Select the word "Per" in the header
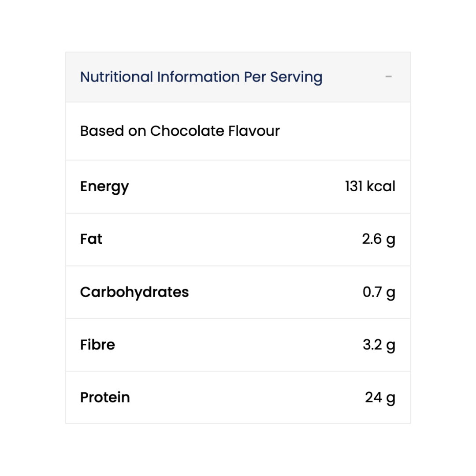This screenshot has width=476, height=476. [x=255, y=77]
